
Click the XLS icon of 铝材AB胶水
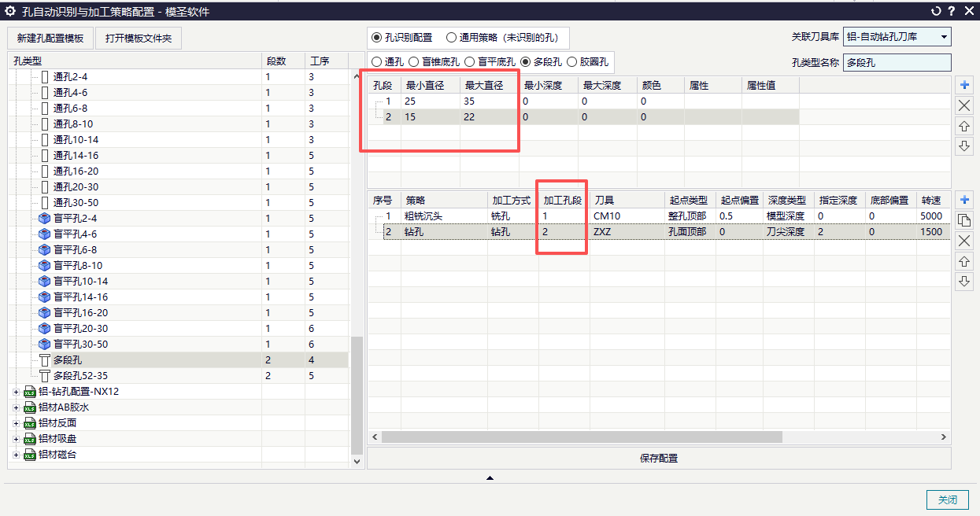pos(31,407)
